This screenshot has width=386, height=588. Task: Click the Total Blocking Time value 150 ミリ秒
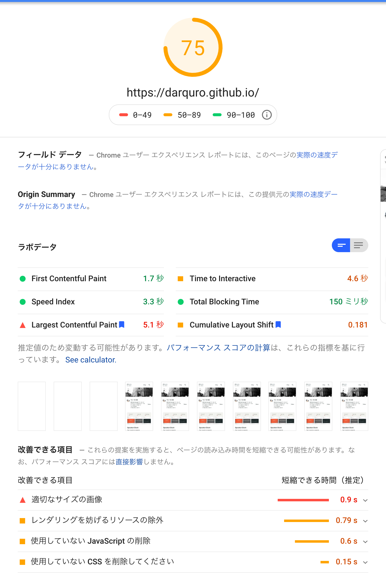coord(349,301)
